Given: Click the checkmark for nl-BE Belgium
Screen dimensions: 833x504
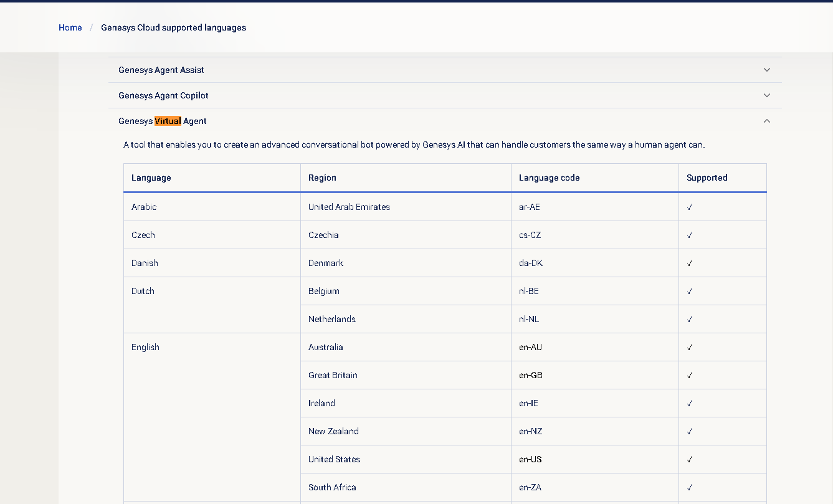Looking at the screenshot, I should pyautogui.click(x=690, y=291).
